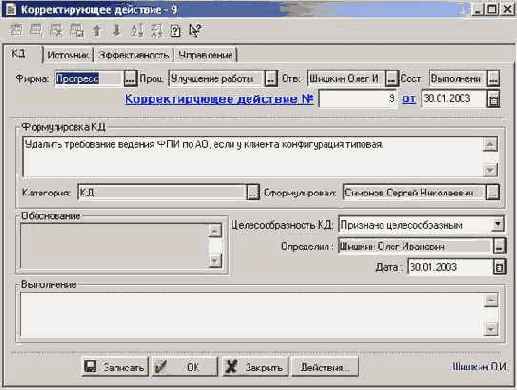Open the Управление tab

pos(205,55)
